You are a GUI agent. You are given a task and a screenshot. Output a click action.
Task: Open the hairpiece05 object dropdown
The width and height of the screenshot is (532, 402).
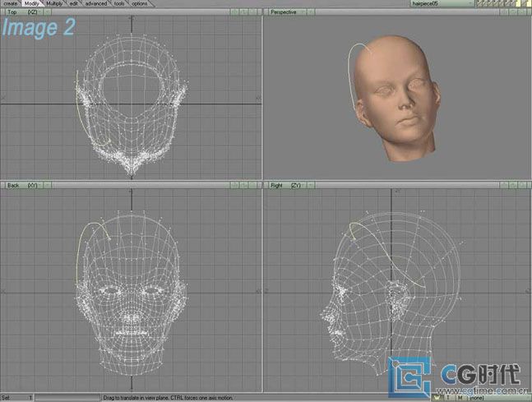pyautogui.click(x=442, y=3)
